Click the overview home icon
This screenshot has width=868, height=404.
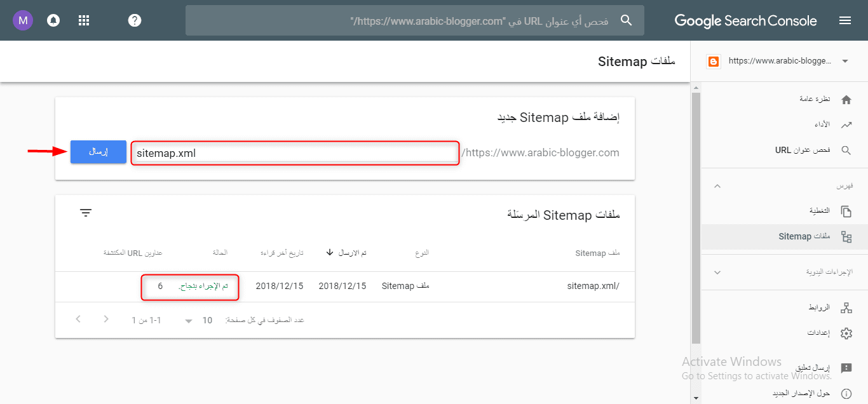click(846, 100)
